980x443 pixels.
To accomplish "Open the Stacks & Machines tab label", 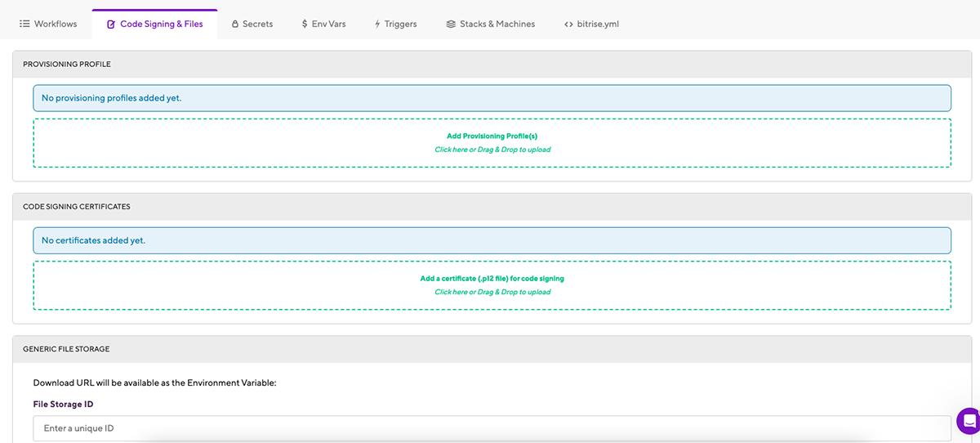I will (497, 25).
